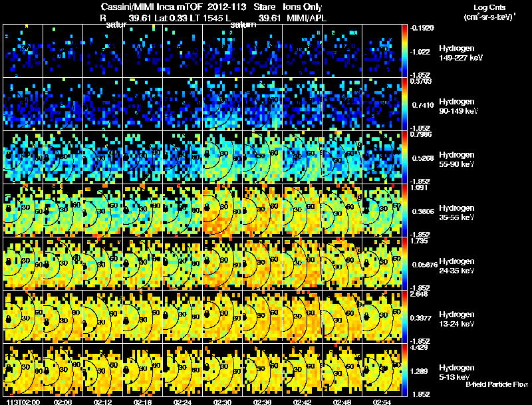Viewport: 532px width, 405px height.
Task: Click the Hydrogen 35-55 keV color bar
Action: pyautogui.click(x=404, y=211)
